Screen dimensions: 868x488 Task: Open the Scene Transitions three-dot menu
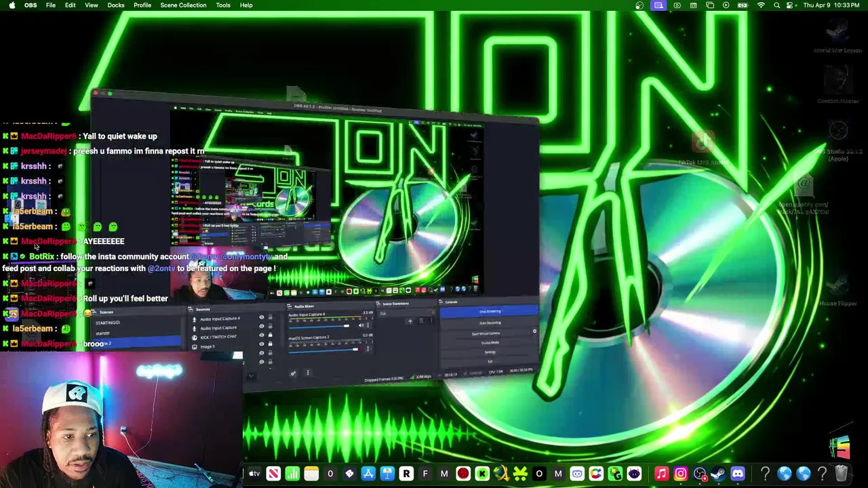(x=431, y=321)
